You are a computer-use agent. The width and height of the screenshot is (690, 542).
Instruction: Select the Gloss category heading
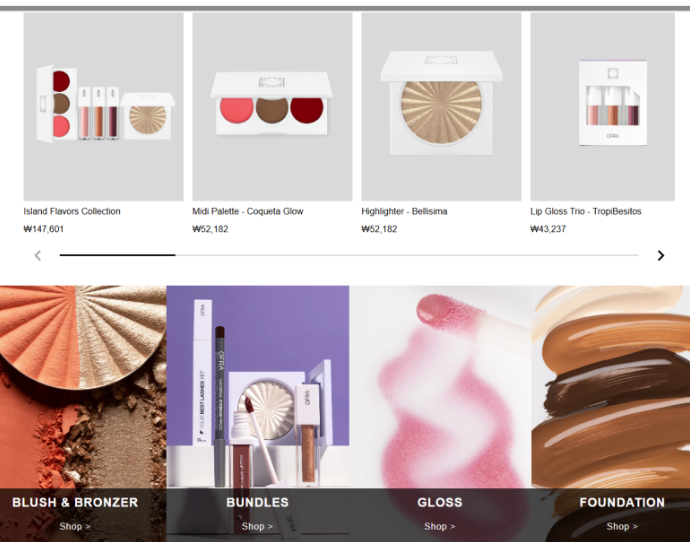(x=440, y=502)
